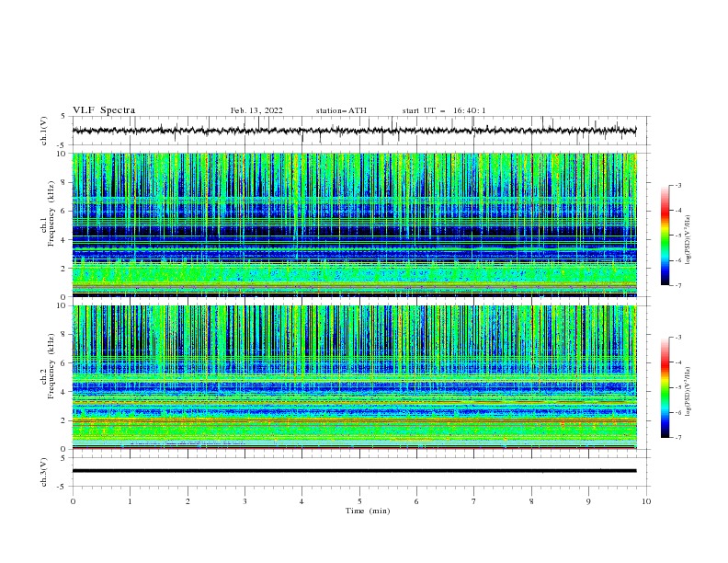Click the "8" kHz tick of ch.2 spectrogram
The height and width of the screenshot is (563, 728).
pos(63,335)
